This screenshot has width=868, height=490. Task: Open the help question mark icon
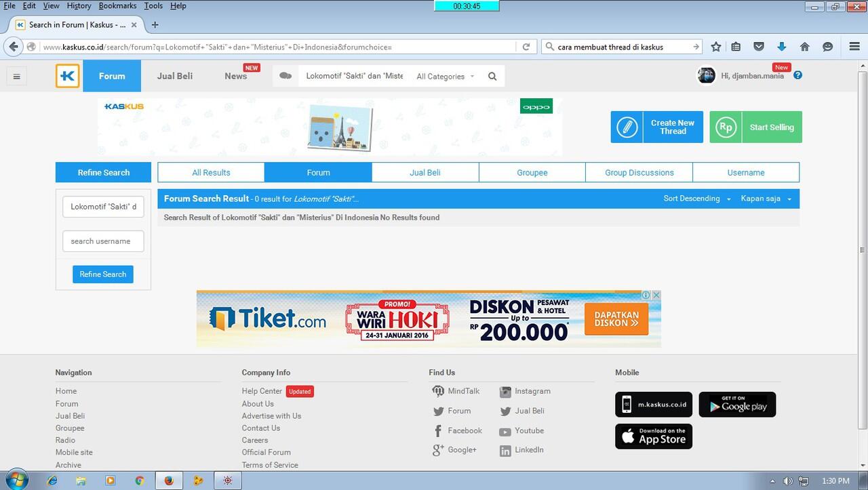click(x=797, y=75)
